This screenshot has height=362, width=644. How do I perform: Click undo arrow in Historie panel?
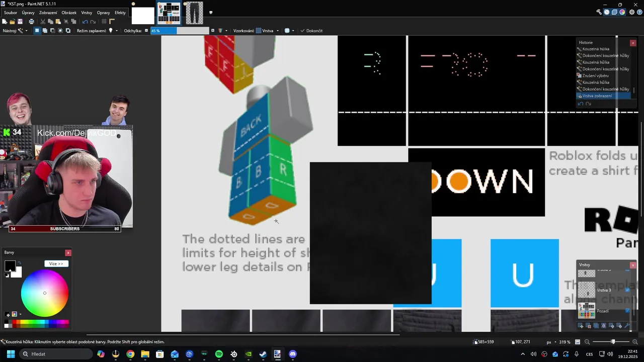[581, 104]
